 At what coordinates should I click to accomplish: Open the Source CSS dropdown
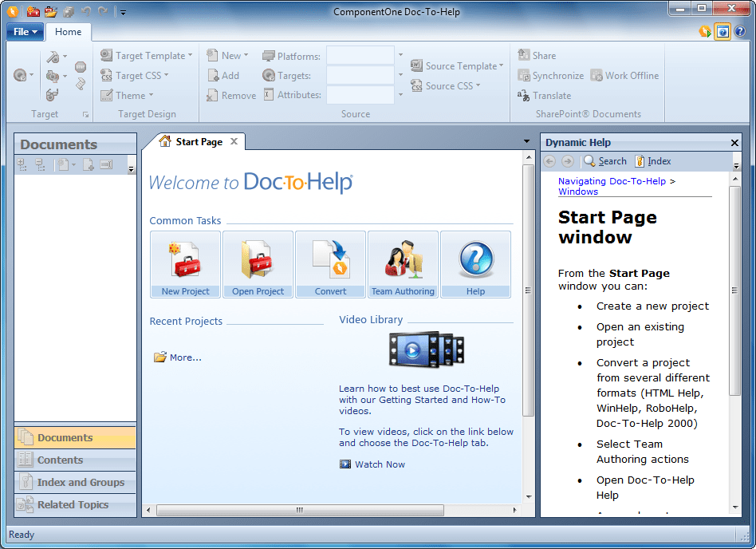click(x=446, y=86)
